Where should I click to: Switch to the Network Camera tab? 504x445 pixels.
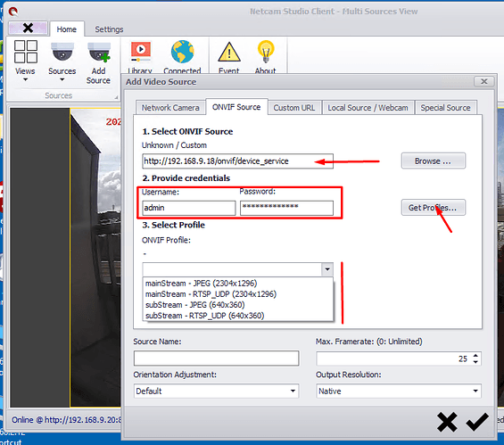[170, 108]
